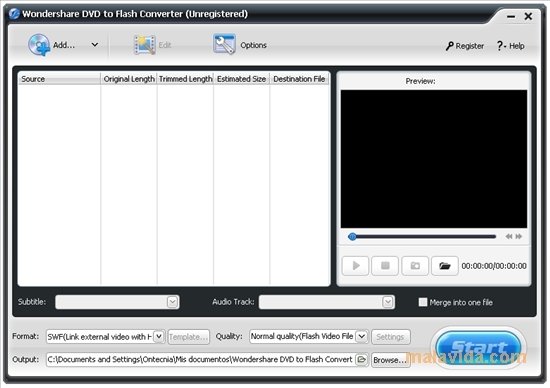Image resolution: width=550 pixels, height=388 pixels.
Task: Open the snapshot folder icon
Action: click(445, 266)
